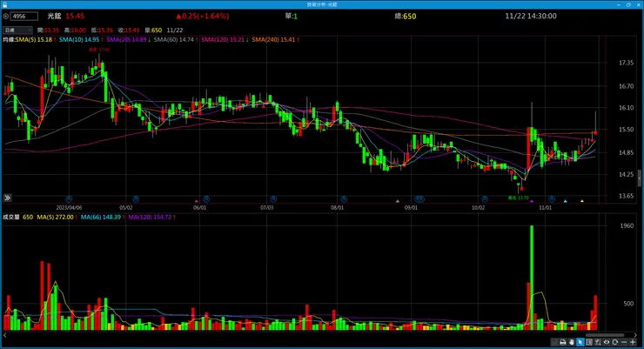Click the magenta triangle marker near 06/01

pyautogui.click(x=197, y=201)
